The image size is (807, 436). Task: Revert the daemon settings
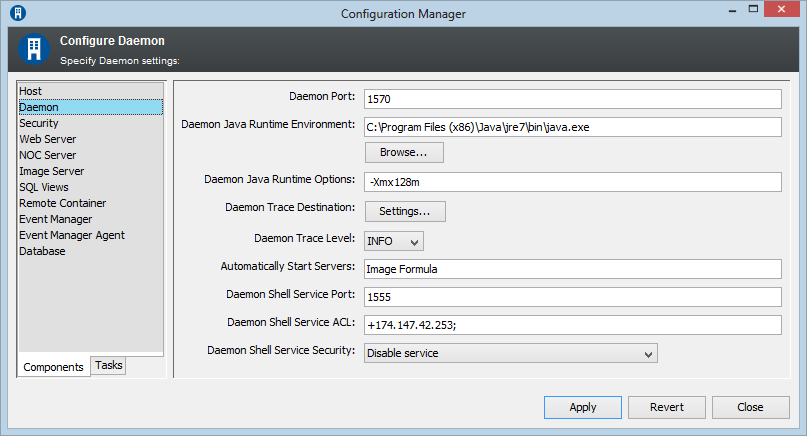click(666, 407)
